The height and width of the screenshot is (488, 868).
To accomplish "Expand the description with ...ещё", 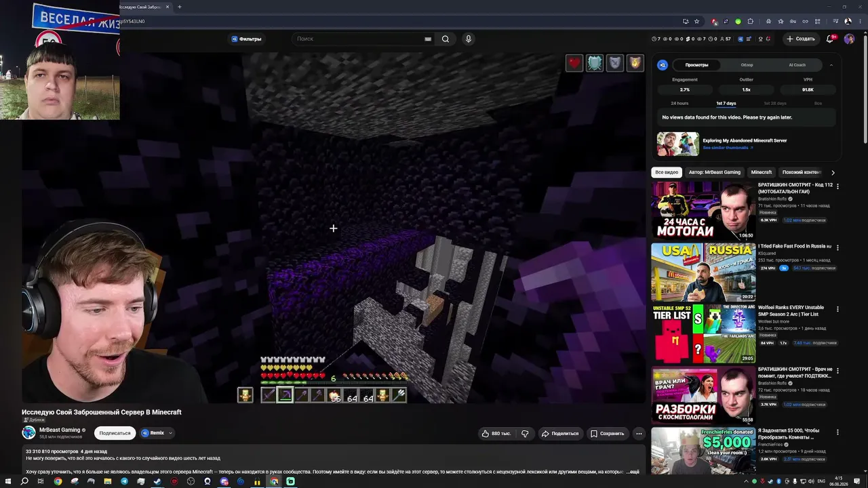I will [x=632, y=471].
